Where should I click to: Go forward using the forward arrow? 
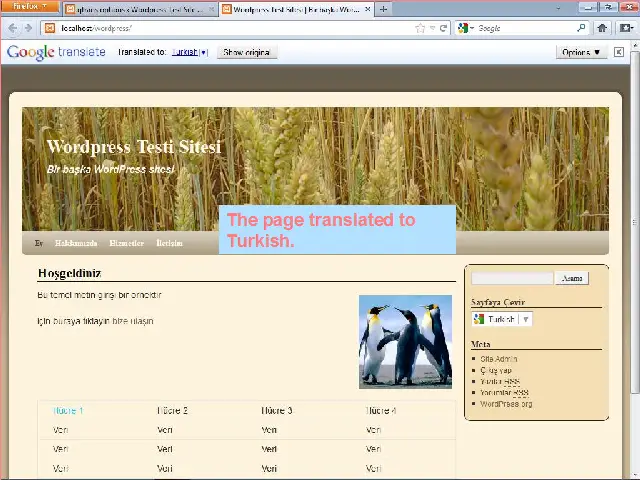pyautogui.click(x=28, y=28)
